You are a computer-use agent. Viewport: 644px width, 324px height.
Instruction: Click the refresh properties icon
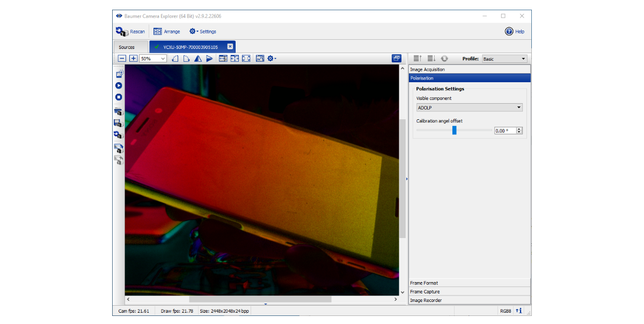(444, 59)
